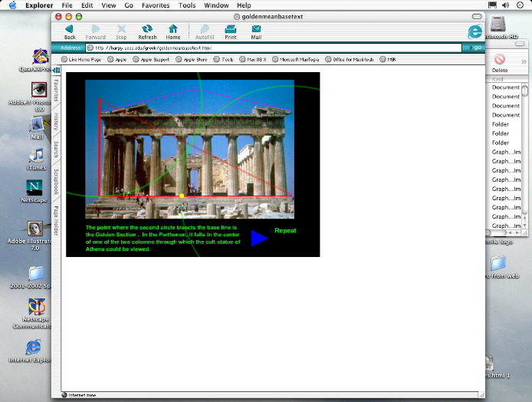Open the Page Holder side tab
Viewport: 532px width, 402px height.
(56, 221)
